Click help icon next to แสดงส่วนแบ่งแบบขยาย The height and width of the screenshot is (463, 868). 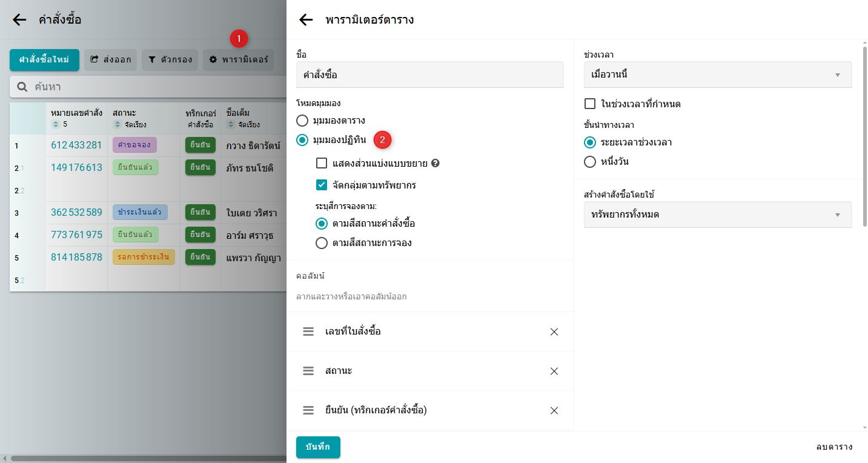pyautogui.click(x=435, y=164)
